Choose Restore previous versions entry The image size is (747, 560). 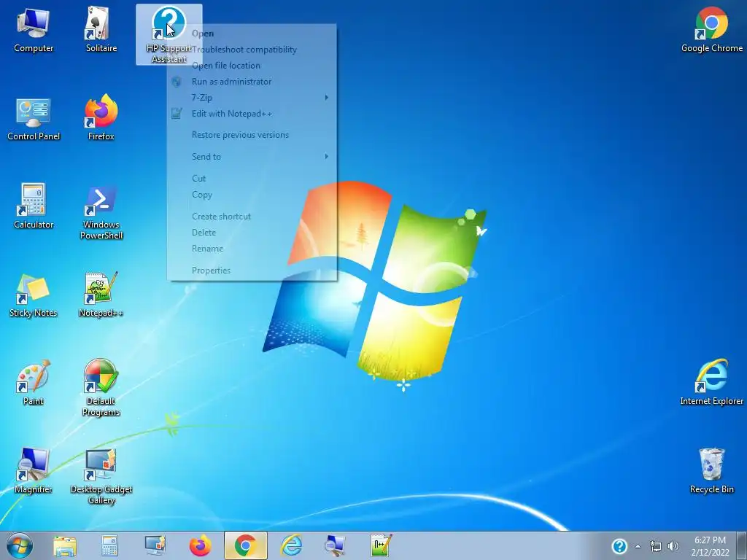[x=252, y=135]
